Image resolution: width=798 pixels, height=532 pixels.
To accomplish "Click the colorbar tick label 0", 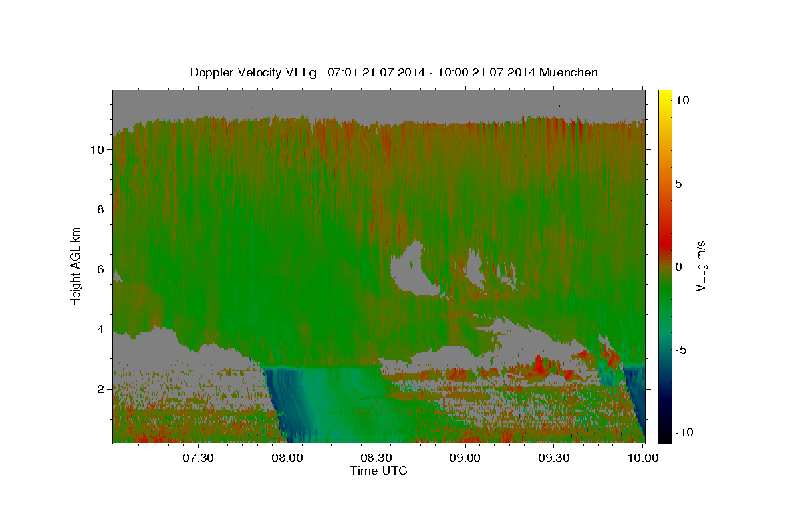I will 679,266.
